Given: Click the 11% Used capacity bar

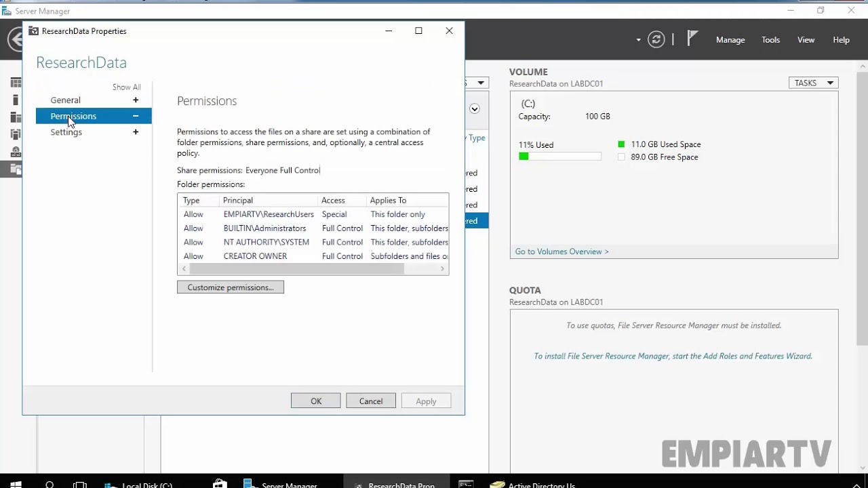Looking at the screenshot, I should [560, 157].
